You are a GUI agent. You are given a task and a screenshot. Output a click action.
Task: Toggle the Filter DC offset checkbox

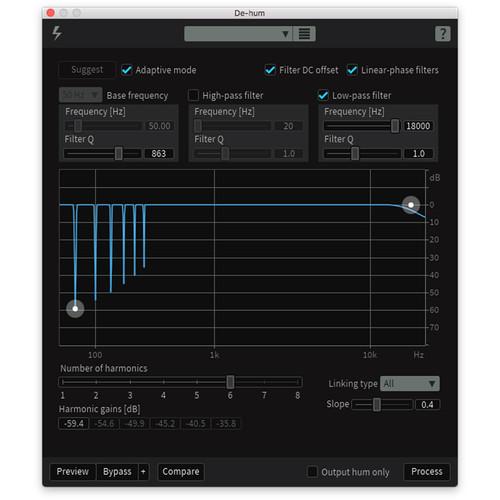pyautogui.click(x=270, y=70)
